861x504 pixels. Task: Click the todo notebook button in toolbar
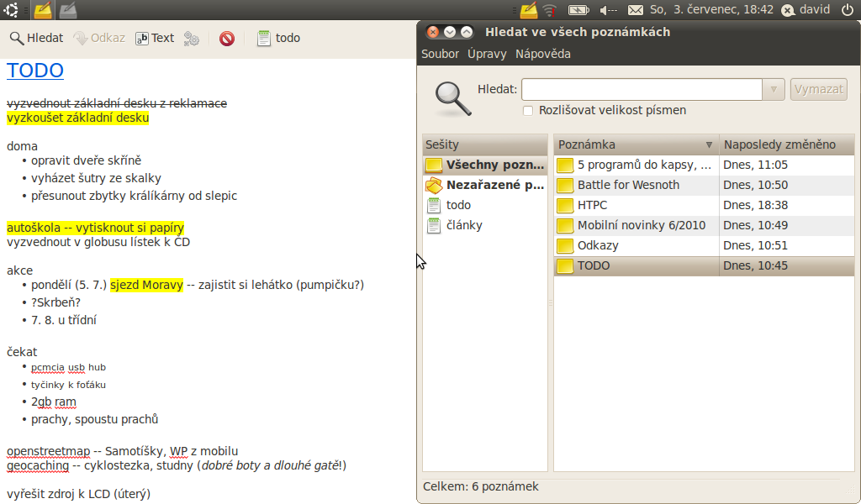click(x=278, y=38)
